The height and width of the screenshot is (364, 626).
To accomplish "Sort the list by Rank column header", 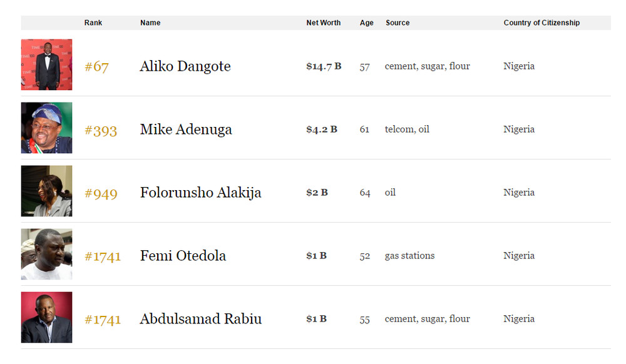I will tap(93, 23).
